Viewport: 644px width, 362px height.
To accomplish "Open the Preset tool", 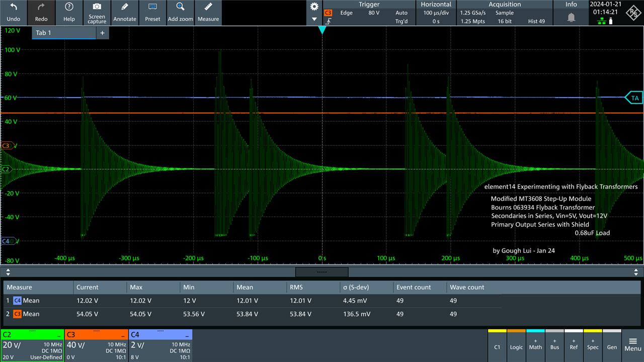I will point(152,13).
